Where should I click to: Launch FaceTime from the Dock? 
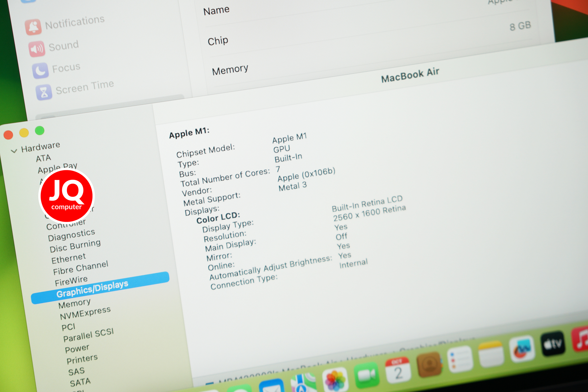(367, 375)
